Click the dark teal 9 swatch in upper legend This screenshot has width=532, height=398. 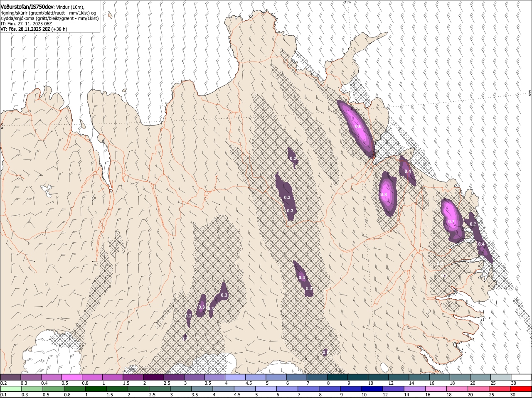coord(357,377)
